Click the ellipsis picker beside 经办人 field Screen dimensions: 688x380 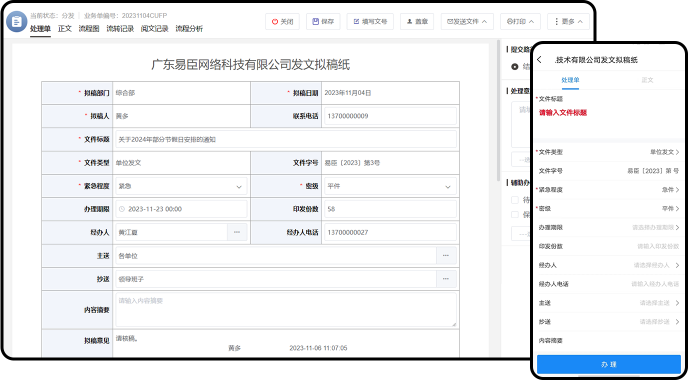coord(237,232)
